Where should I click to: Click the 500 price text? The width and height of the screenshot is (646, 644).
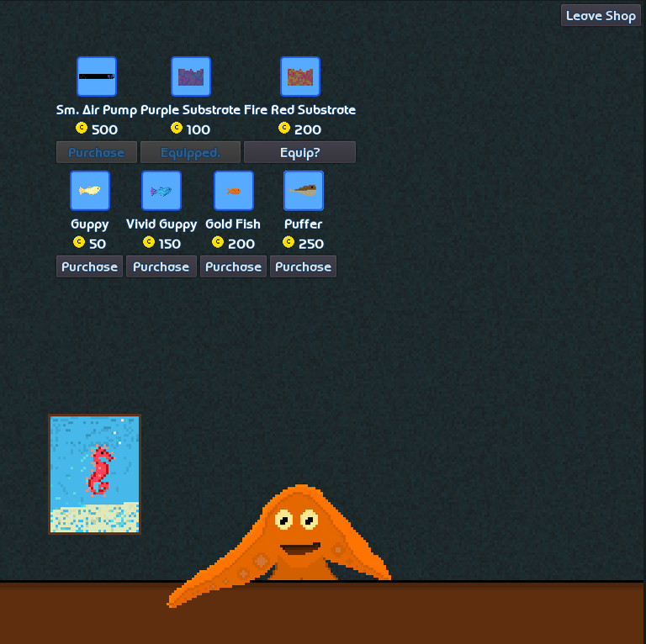(x=104, y=129)
